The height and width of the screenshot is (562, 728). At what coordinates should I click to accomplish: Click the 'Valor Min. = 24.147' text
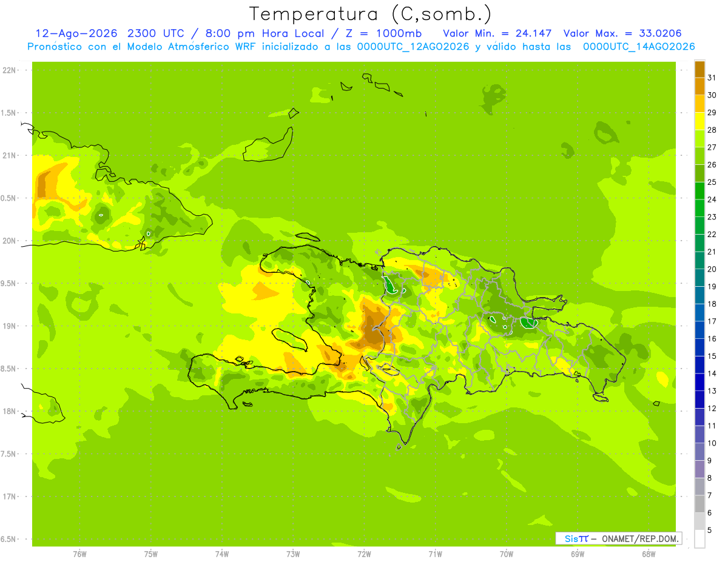(x=497, y=33)
